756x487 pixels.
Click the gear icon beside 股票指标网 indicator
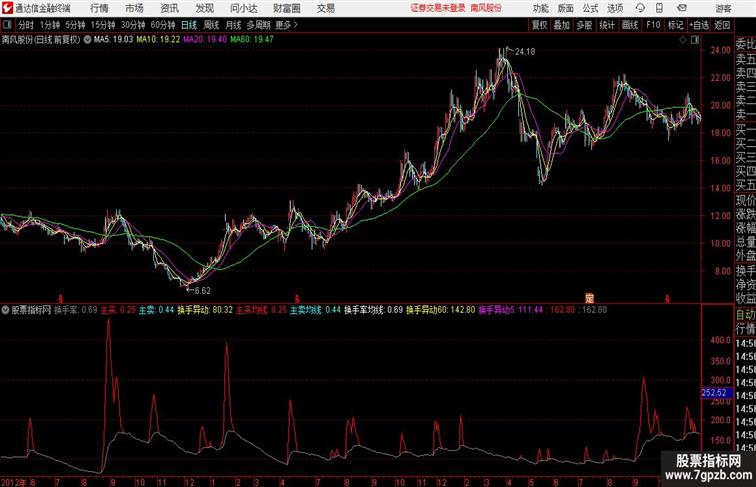pos(5,310)
